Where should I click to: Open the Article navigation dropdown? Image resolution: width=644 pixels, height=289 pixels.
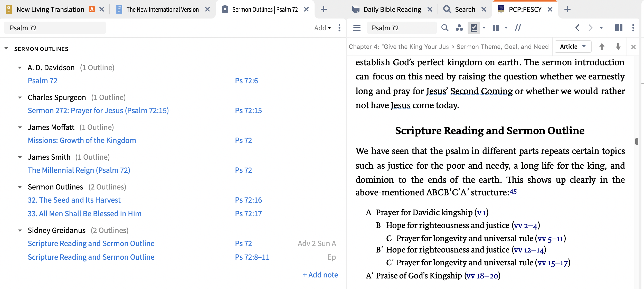[573, 47]
